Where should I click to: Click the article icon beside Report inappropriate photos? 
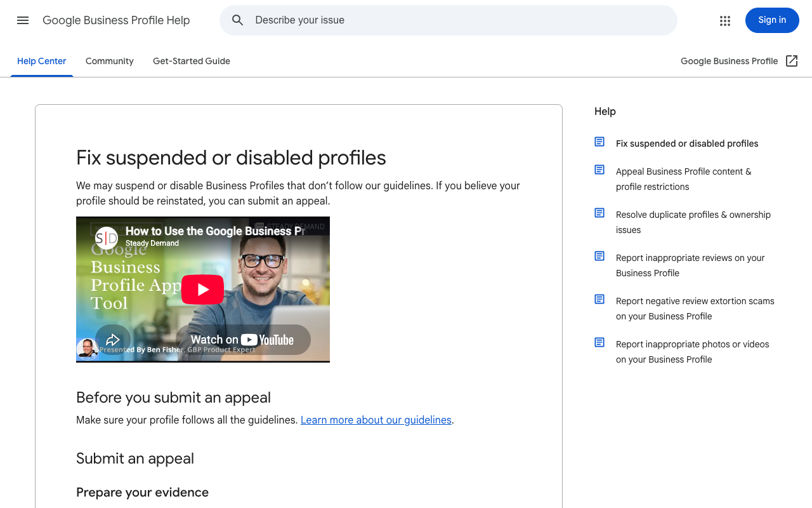(599, 342)
